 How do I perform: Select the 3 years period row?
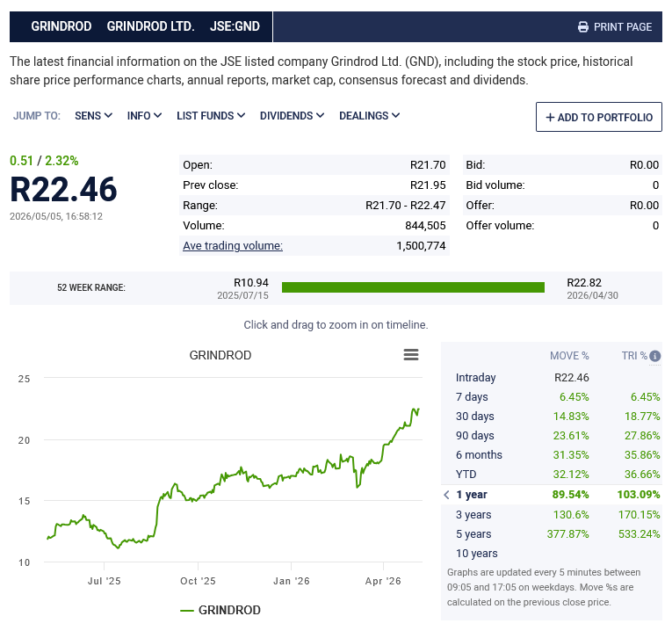click(x=552, y=514)
